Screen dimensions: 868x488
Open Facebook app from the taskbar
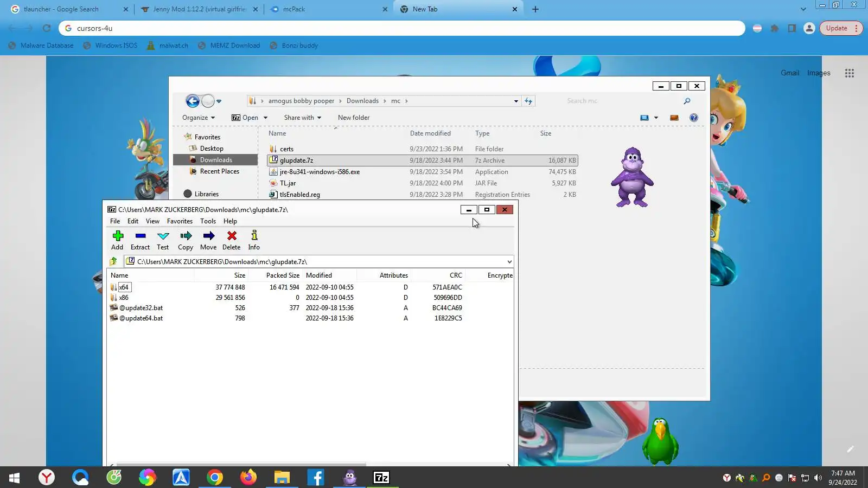[316, 477]
